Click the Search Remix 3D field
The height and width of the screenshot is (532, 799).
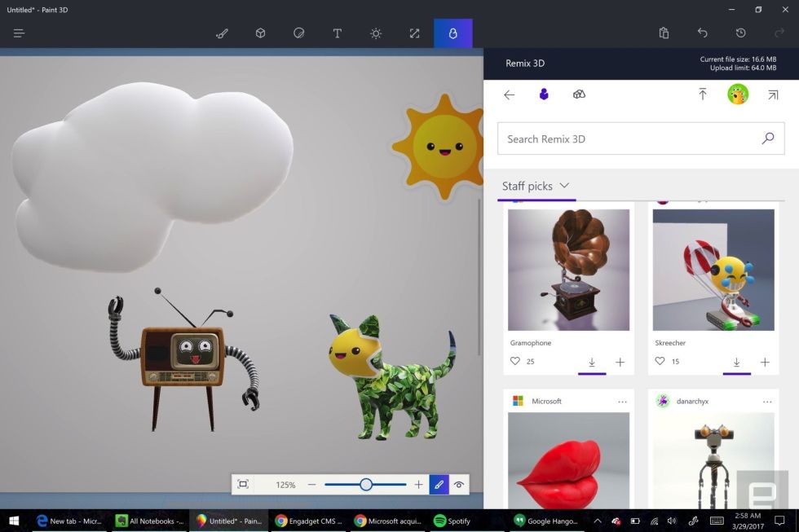coord(628,138)
